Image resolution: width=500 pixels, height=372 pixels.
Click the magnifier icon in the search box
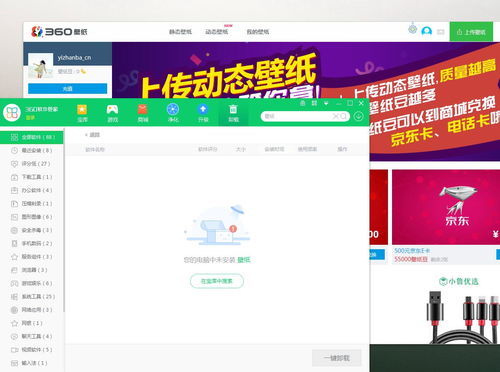pos(343,116)
